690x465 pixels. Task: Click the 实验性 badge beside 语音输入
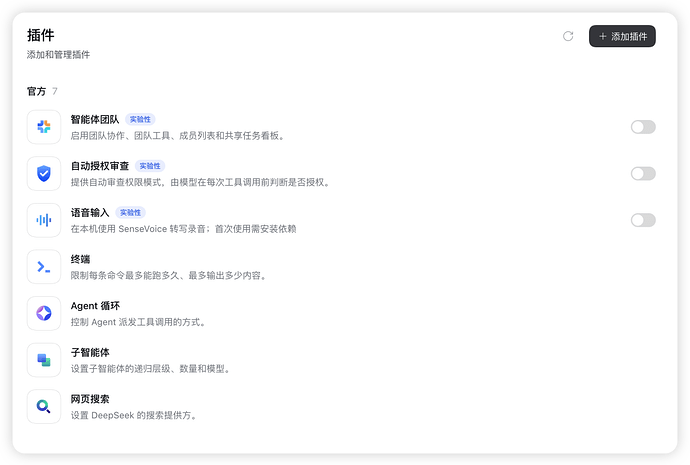(x=130, y=213)
